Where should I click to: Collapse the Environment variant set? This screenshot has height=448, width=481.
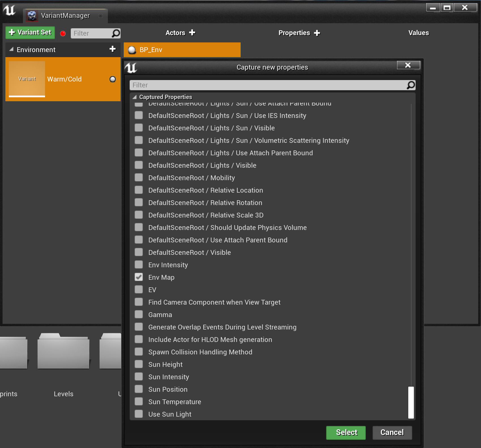click(x=12, y=49)
